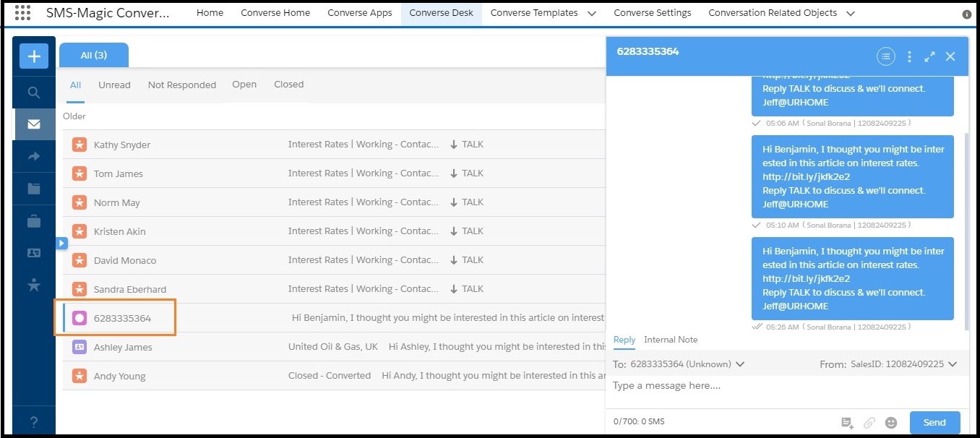Screen dimensions: 980x438
Task: Select the envelope inbox icon in the sidebar
Action: tap(34, 124)
